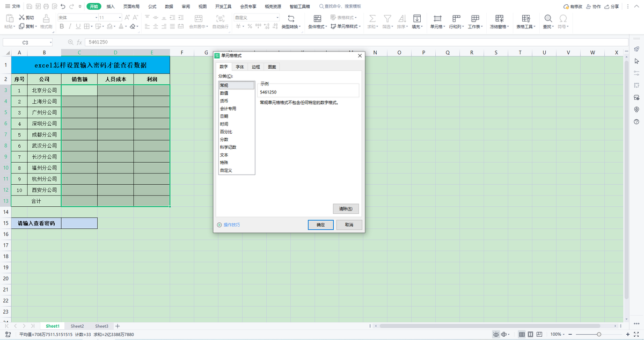Open the Font (字体) tab in dialog
The height and width of the screenshot is (340, 644).
(x=240, y=67)
